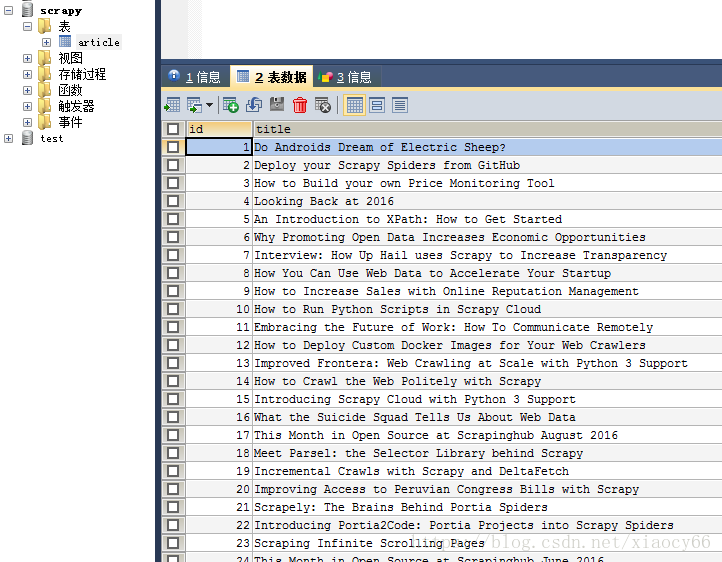Expand the 视图 folder node
Screen dimensions: 722x562
click(27, 58)
